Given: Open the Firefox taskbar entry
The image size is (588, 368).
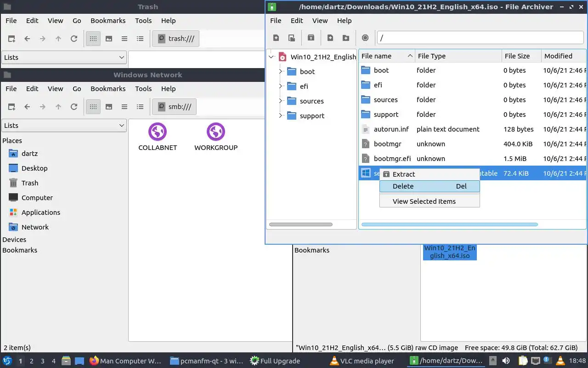Looking at the screenshot, I should click(x=126, y=361).
